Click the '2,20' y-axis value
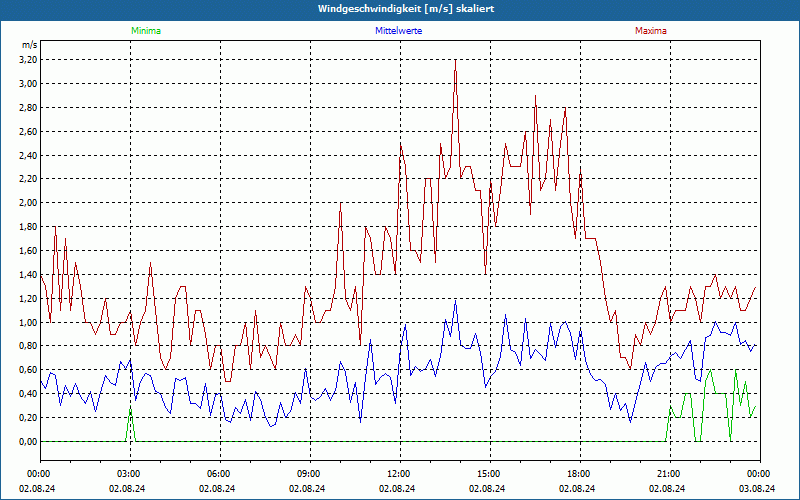Viewport: 800px width, 500px height. pos(29,179)
